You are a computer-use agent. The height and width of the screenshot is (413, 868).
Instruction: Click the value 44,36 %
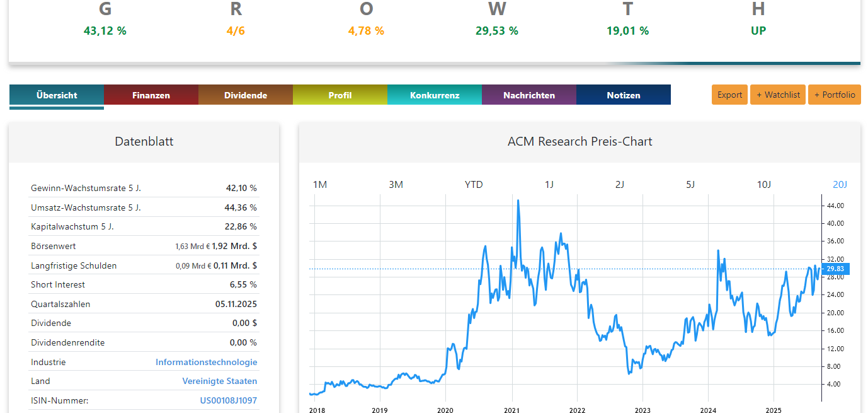coord(242,207)
